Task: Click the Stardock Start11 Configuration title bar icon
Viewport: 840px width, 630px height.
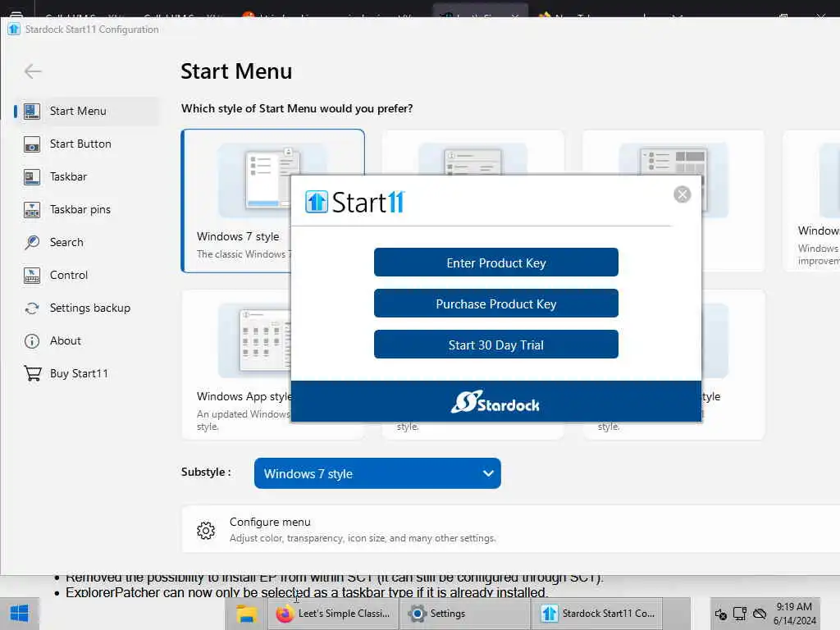Action: click(14, 29)
